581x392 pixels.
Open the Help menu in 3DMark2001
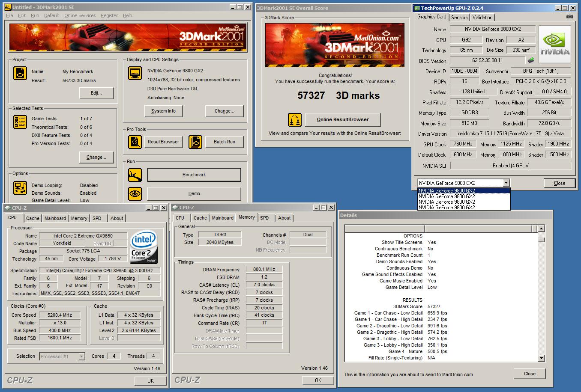(x=128, y=15)
